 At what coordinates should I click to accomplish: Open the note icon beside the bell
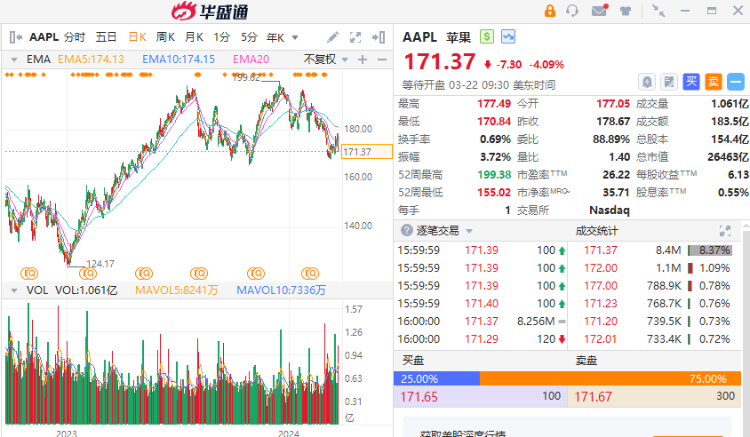click(x=668, y=81)
